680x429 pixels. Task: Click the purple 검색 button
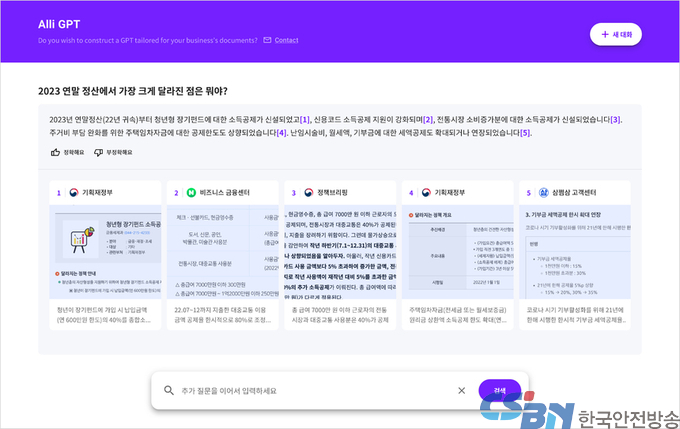(x=500, y=390)
